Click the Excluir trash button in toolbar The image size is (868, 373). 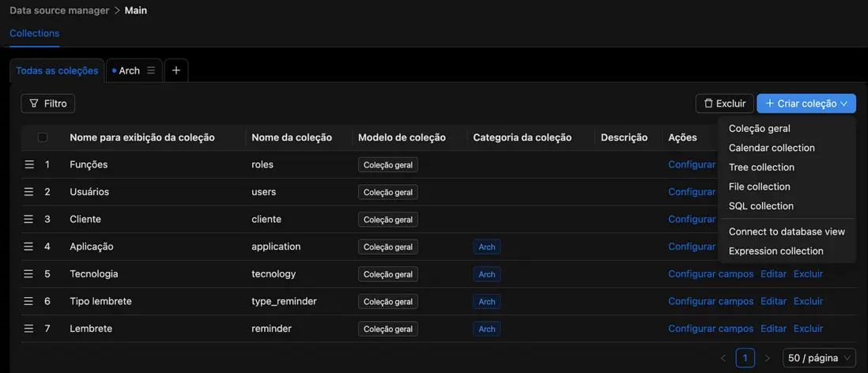point(724,104)
